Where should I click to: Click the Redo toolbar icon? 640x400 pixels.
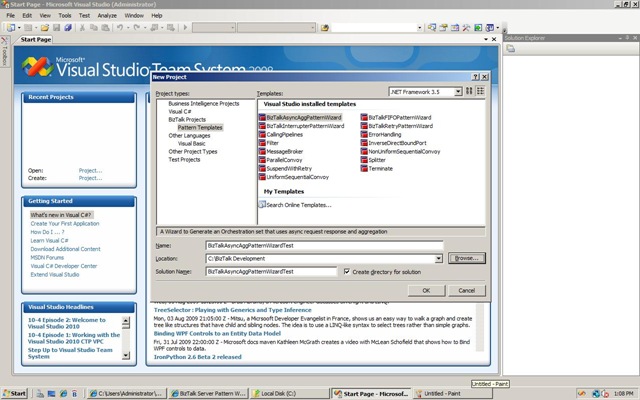click(136, 27)
